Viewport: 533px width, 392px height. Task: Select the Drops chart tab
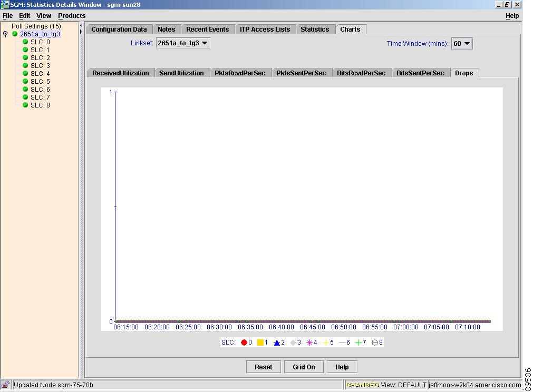tap(464, 73)
